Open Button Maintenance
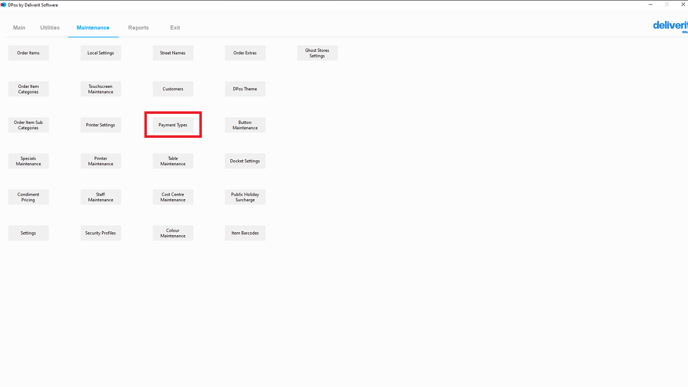Screen dimensions: 688x387 coord(245,125)
